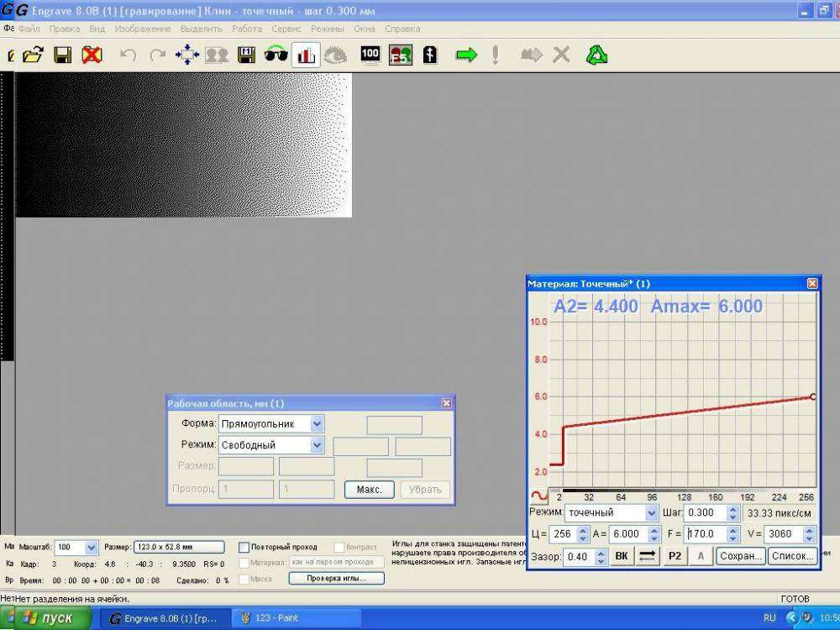Click the F value input field

(x=703, y=534)
